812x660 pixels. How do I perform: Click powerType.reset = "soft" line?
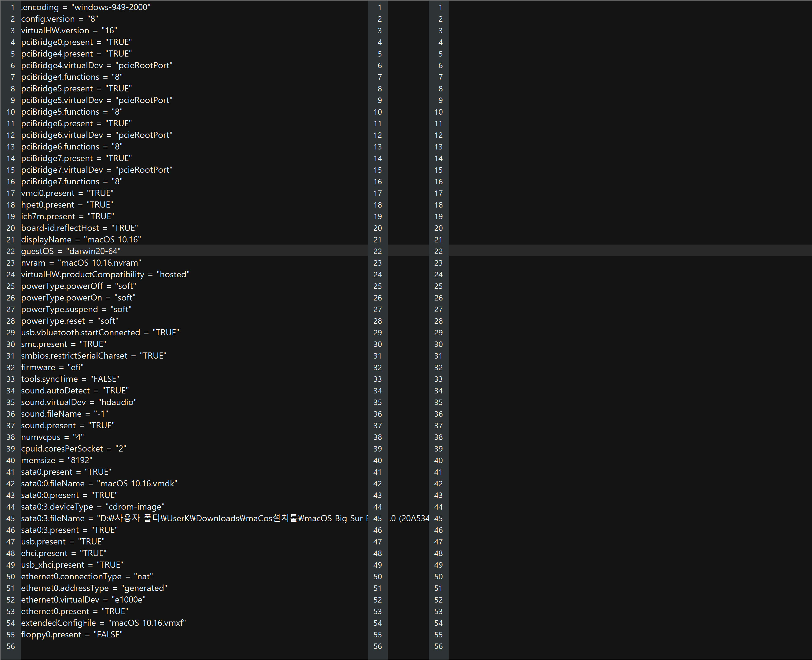pos(70,321)
